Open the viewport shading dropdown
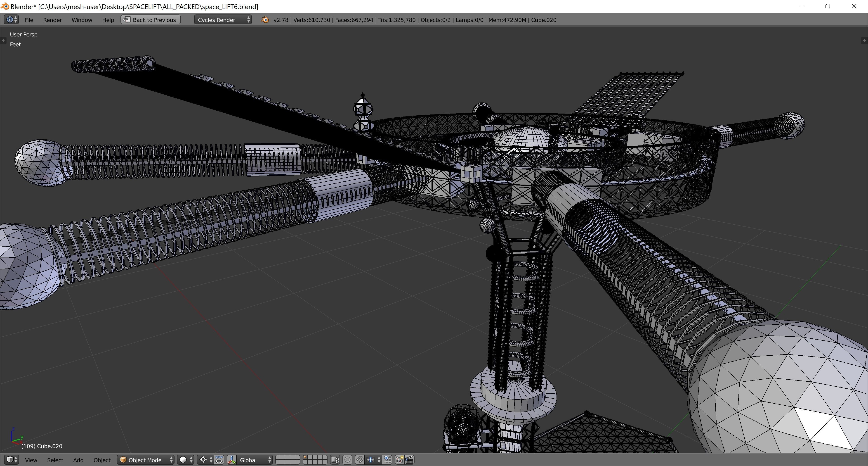This screenshot has height=466, width=868. 186,460
